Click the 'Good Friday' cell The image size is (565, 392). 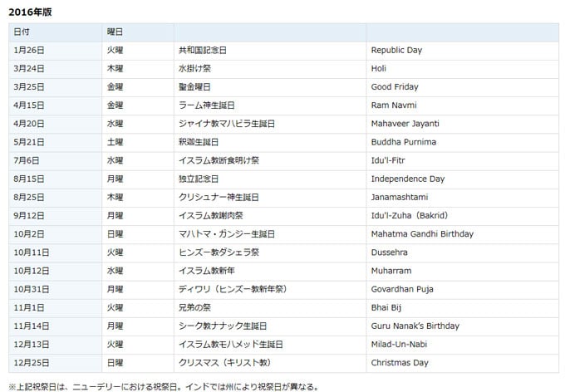pyautogui.click(x=463, y=87)
